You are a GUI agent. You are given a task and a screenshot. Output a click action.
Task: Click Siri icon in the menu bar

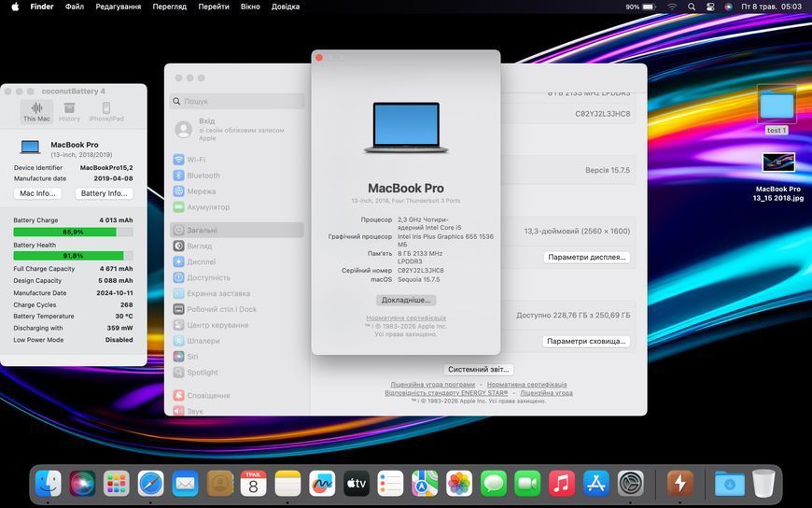tap(728, 7)
